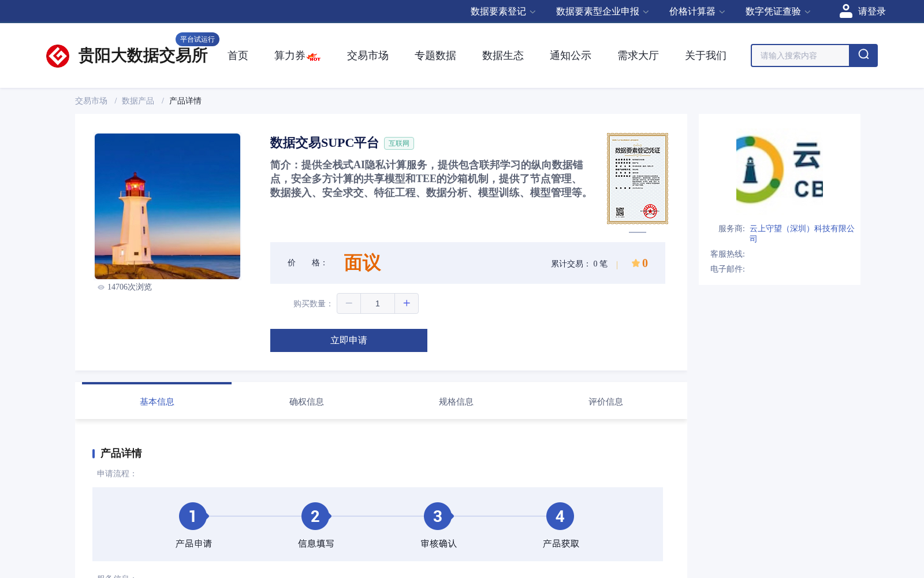924x578 pixels.
Task: Click the eye icon beside view count
Action: [x=101, y=287]
